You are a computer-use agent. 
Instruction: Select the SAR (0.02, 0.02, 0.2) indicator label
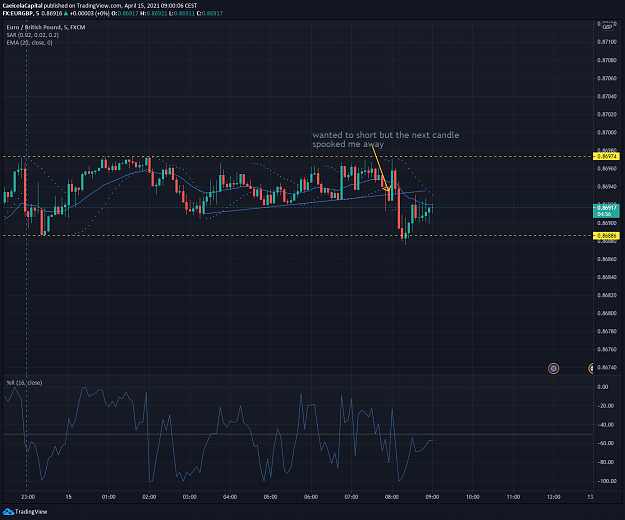pyautogui.click(x=33, y=35)
